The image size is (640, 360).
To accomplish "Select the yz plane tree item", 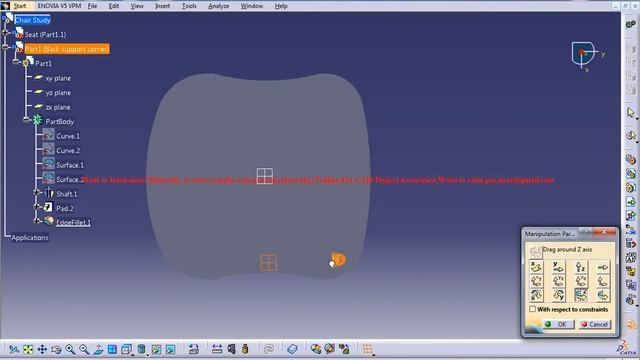I will pos(58,93).
